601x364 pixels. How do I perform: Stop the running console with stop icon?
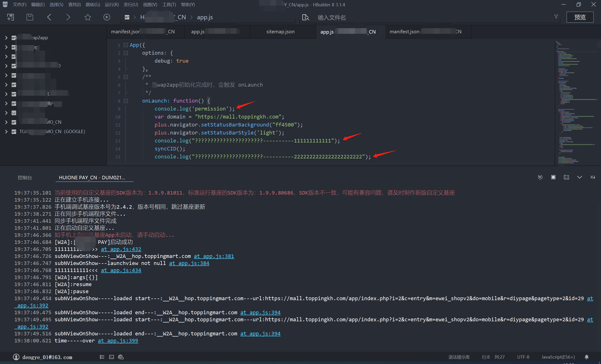pos(553,177)
